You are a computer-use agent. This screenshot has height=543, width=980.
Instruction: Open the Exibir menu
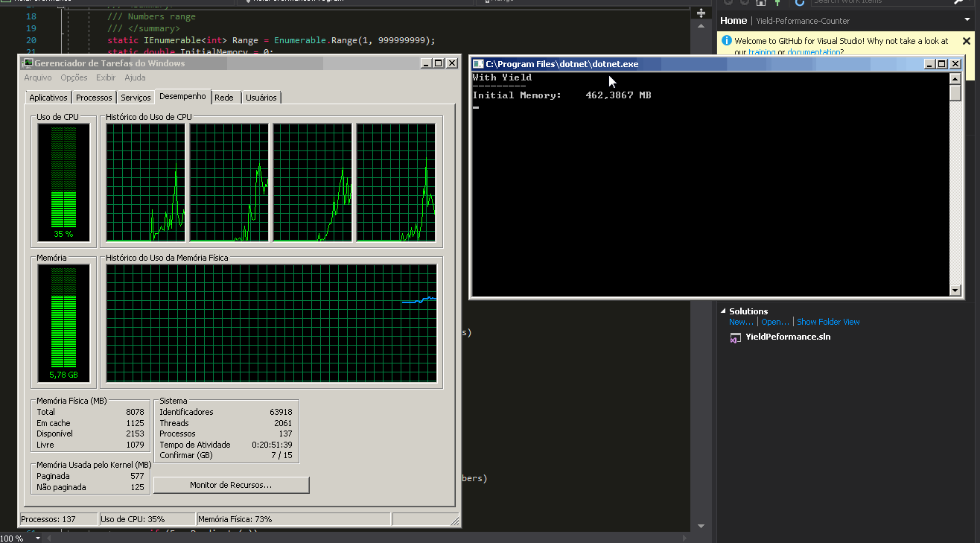[x=106, y=77]
